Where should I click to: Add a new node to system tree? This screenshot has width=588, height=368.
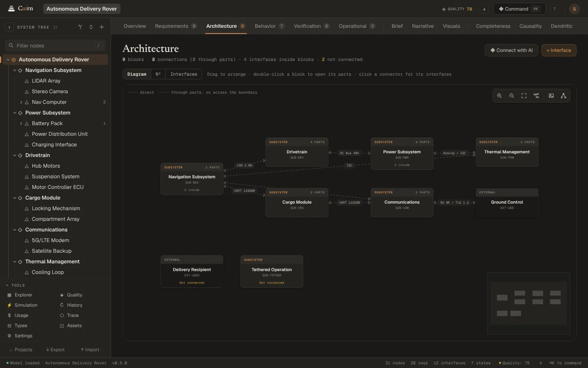pyautogui.click(x=102, y=27)
